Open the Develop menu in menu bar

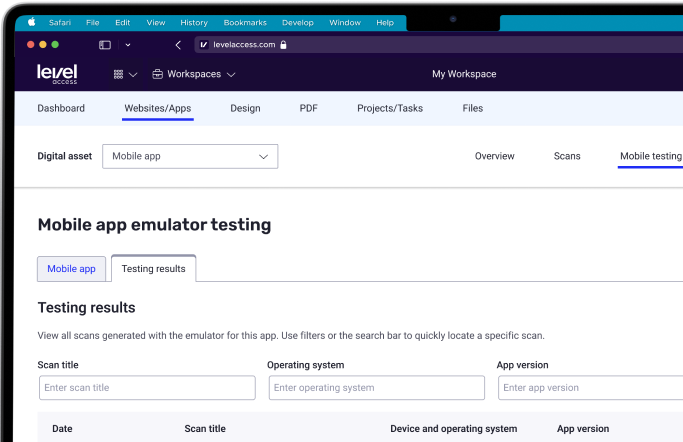pyautogui.click(x=298, y=22)
